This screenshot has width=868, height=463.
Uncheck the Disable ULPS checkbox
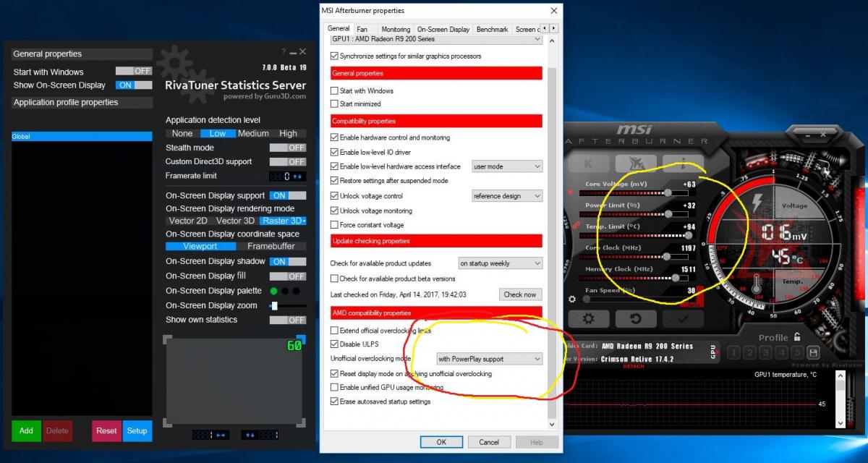(334, 344)
